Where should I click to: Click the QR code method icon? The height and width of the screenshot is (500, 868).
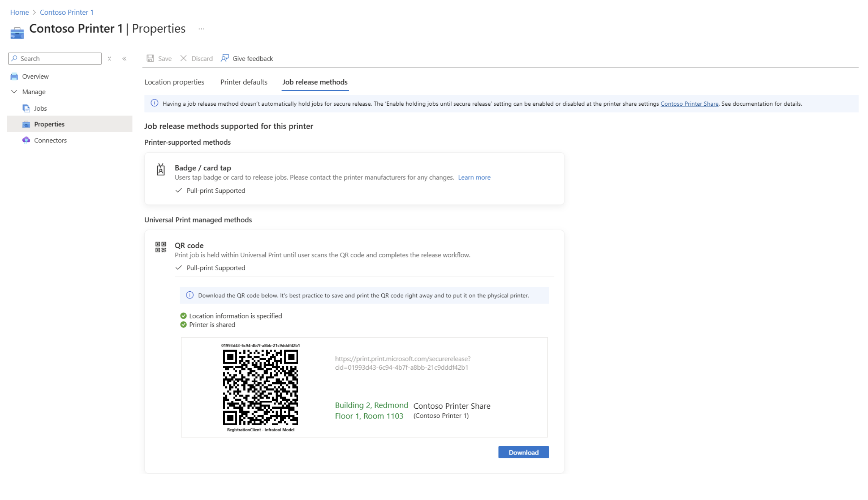pos(161,247)
